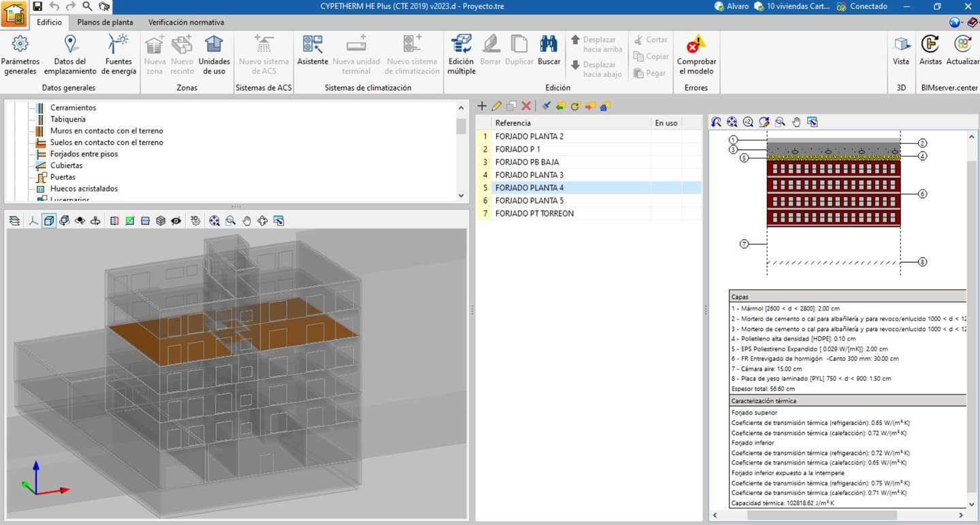Open Verificación normativa tab
The width and height of the screenshot is (980, 525).
186,22
